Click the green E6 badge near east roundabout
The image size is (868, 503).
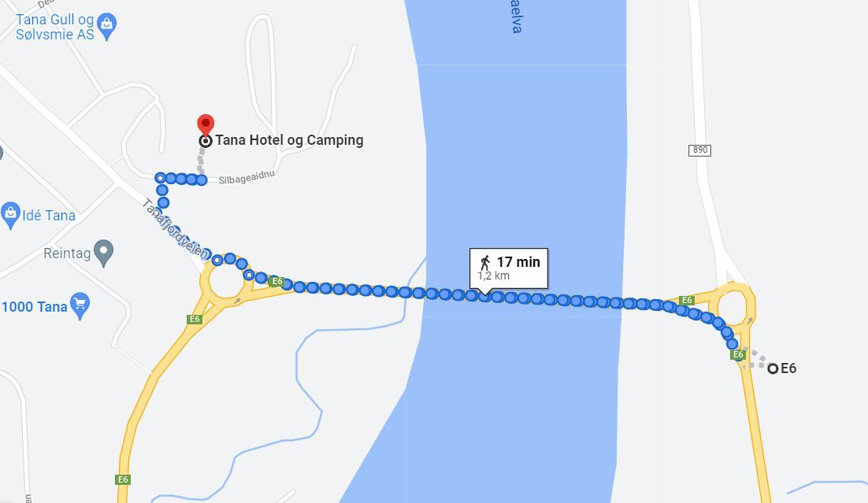686,300
